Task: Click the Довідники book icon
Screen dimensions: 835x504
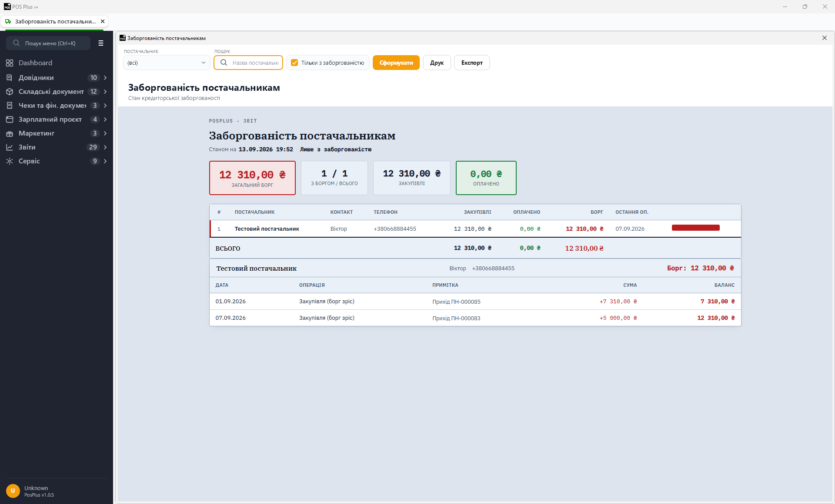Action: pyautogui.click(x=10, y=78)
